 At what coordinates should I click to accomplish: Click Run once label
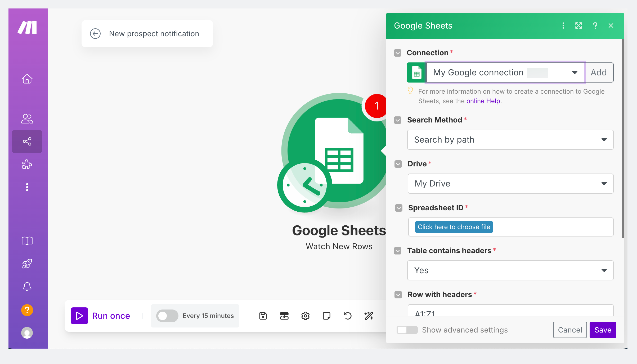coord(111,316)
